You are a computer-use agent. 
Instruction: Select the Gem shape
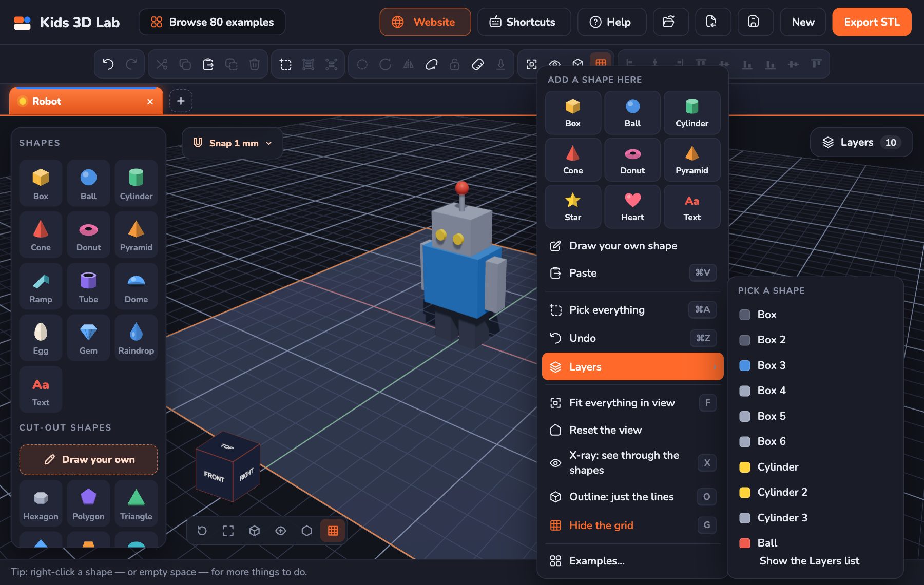(88, 338)
